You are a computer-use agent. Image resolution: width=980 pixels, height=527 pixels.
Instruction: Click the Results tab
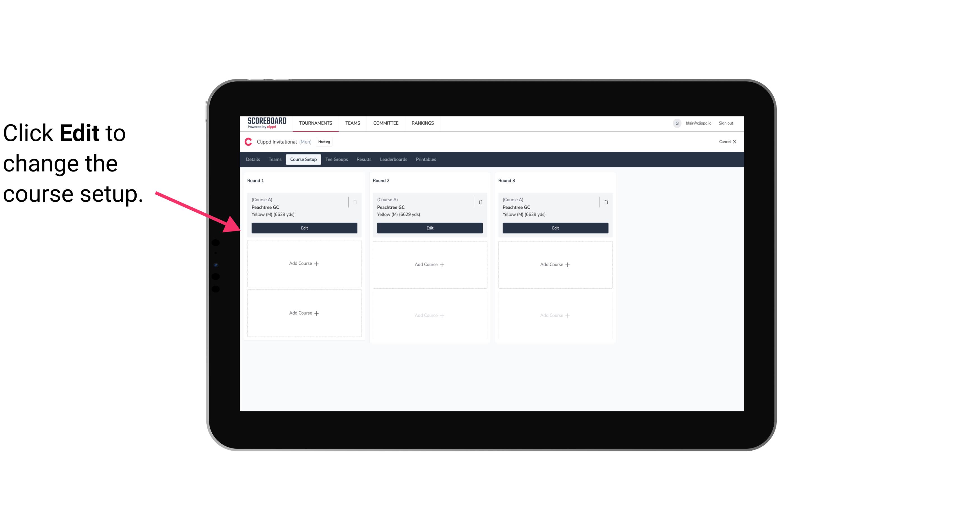[x=364, y=159]
